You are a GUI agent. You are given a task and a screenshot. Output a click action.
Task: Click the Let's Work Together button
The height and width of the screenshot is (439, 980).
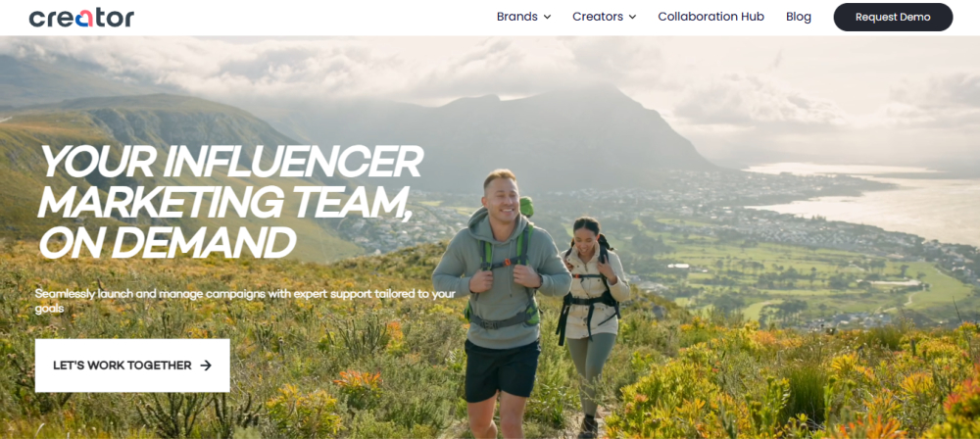pyautogui.click(x=132, y=366)
